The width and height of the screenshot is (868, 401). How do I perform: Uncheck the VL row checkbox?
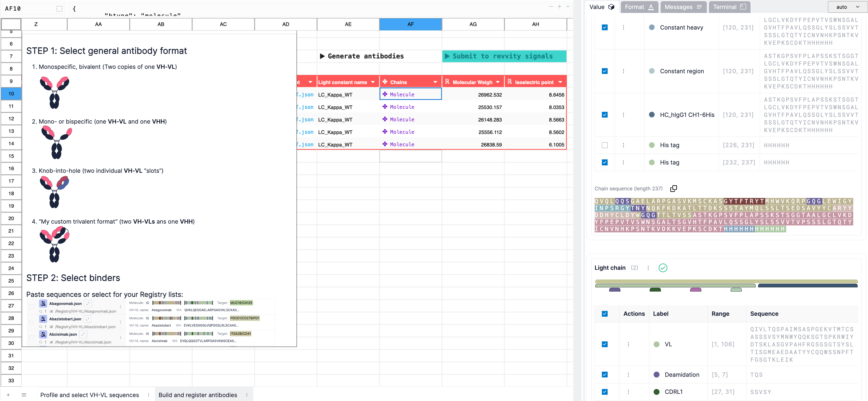(x=604, y=344)
